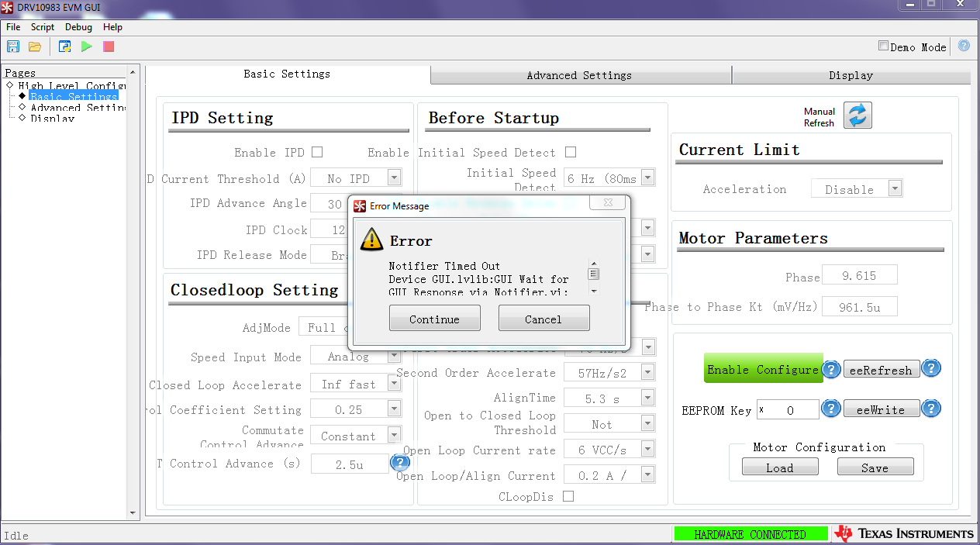Click the help icon beside Demo Mode
980x545 pixels.
point(964,46)
